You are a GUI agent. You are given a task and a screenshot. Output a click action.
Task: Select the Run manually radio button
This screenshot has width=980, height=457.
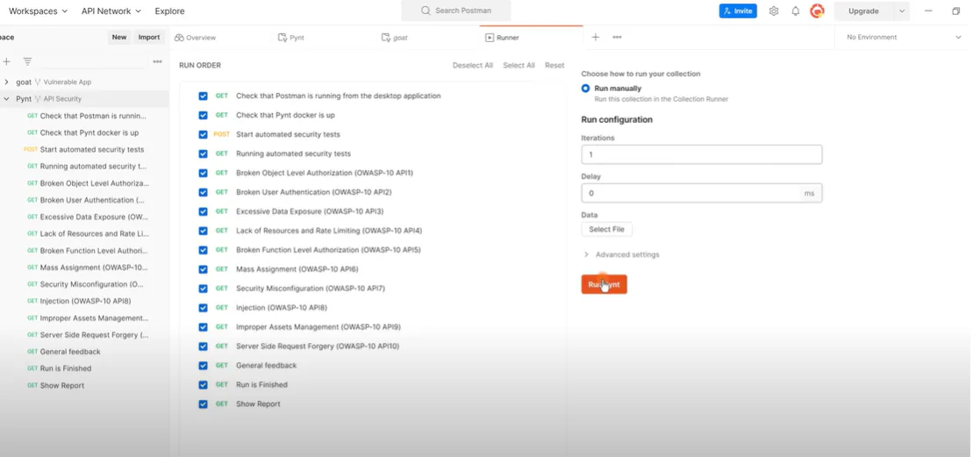tap(585, 89)
